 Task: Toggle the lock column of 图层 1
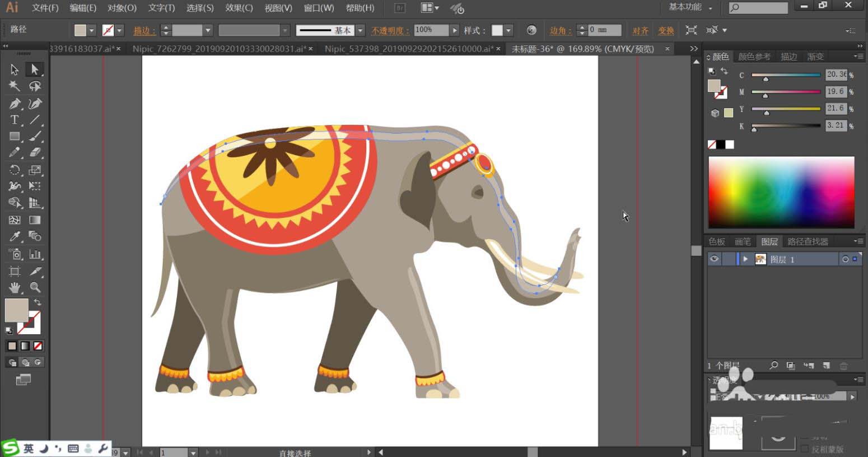728,259
